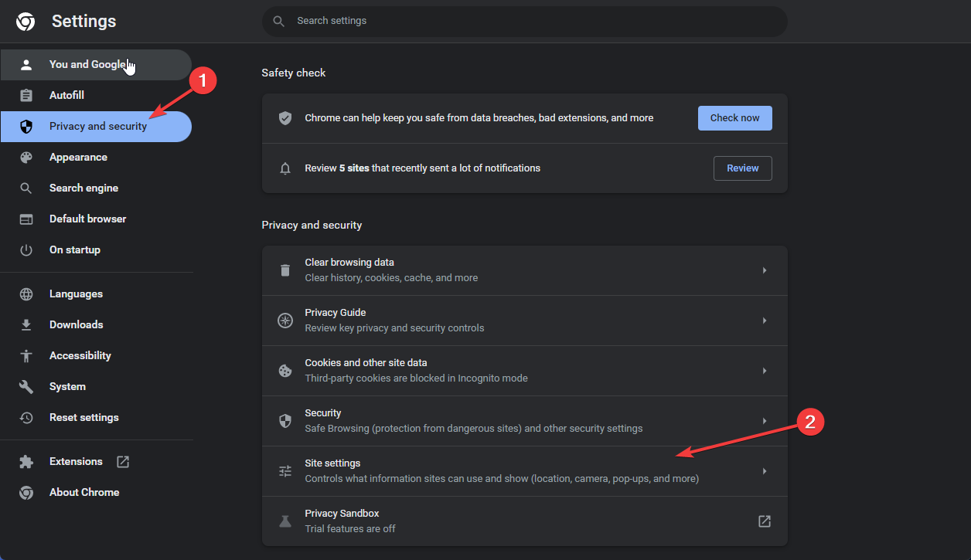Open the Search engine settings section
Screen dimensions: 971x560
[x=83, y=188]
